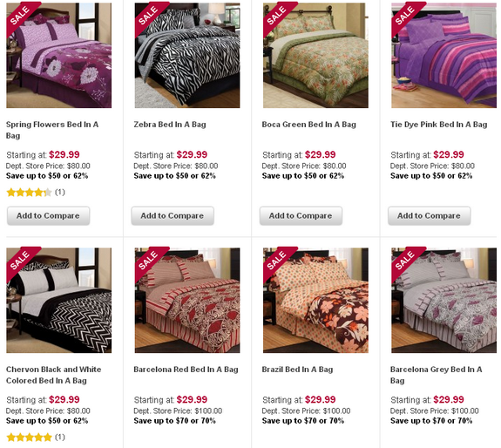Open Spring Flowers Bed In A Bag link
The width and height of the screenshot is (501, 448).
[52, 130]
